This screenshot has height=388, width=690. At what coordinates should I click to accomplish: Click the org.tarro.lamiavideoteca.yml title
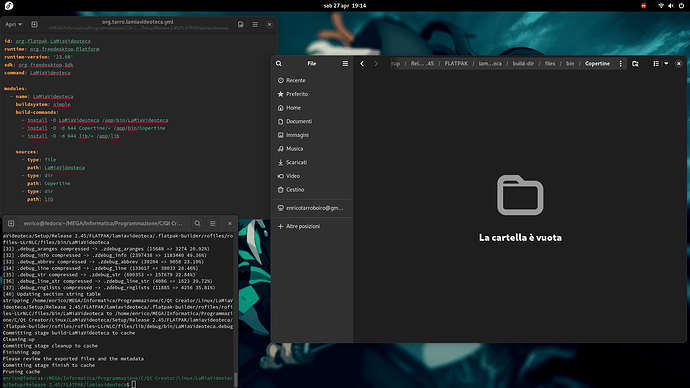(138, 22)
